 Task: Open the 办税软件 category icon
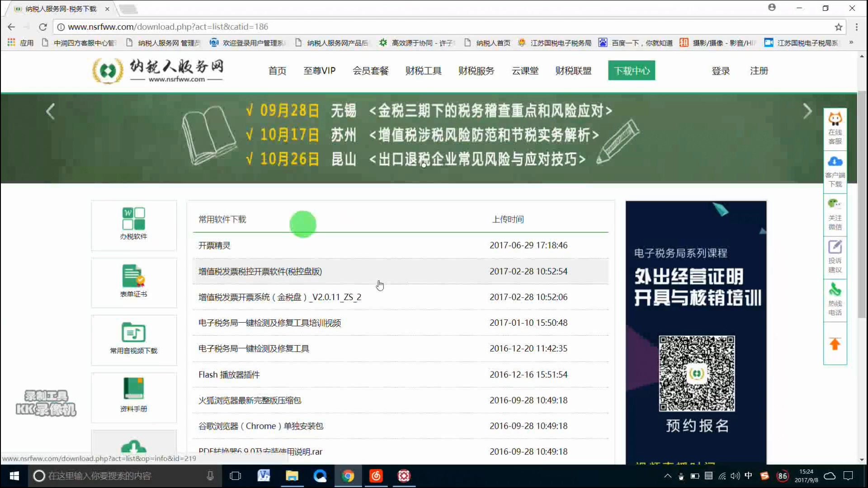coord(133,225)
